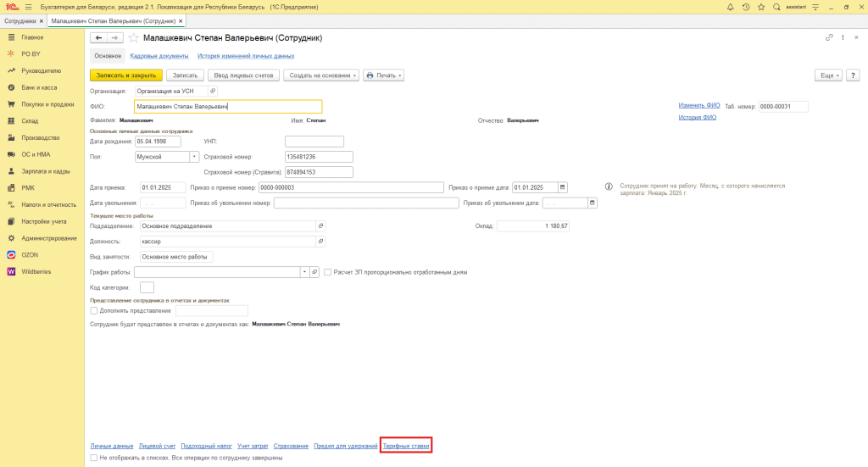868x467 pixels.
Task: Open Зарплата и кадры sidebar section
Action: (x=46, y=171)
